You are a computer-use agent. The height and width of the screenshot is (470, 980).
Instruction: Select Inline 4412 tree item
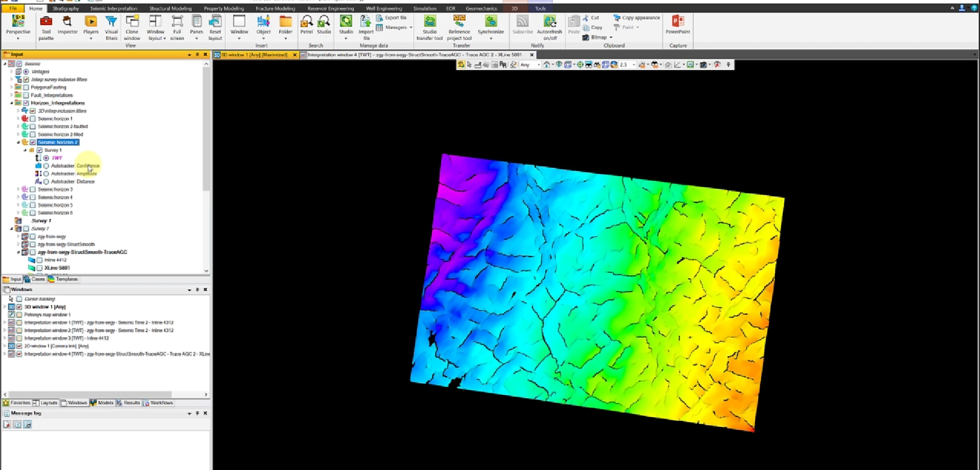pyautogui.click(x=56, y=260)
